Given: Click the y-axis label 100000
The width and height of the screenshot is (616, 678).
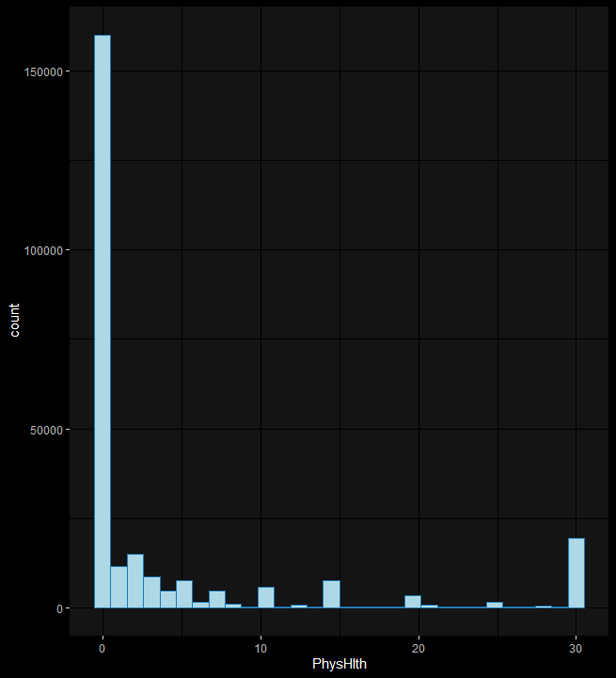Looking at the screenshot, I should pyautogui.click(x=43, y=251).
